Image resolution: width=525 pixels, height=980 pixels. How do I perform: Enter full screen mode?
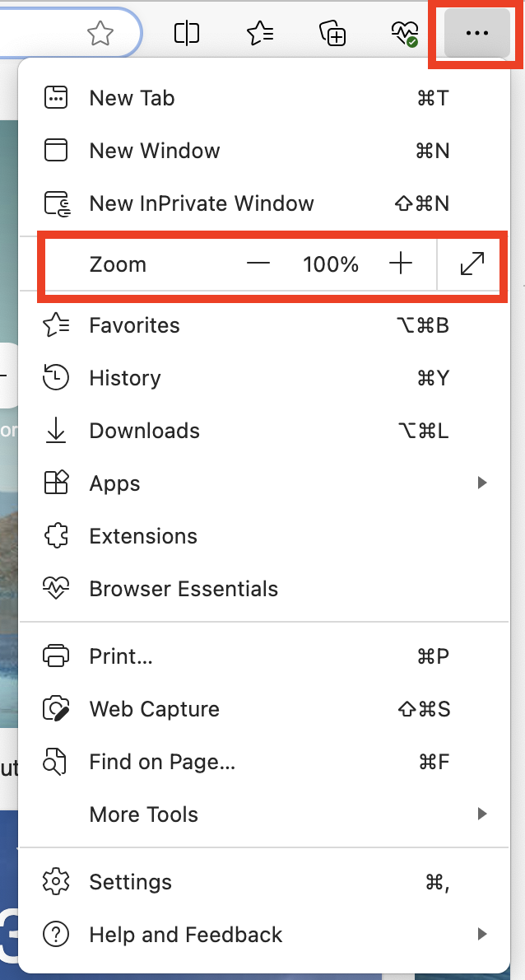(471, 264)
